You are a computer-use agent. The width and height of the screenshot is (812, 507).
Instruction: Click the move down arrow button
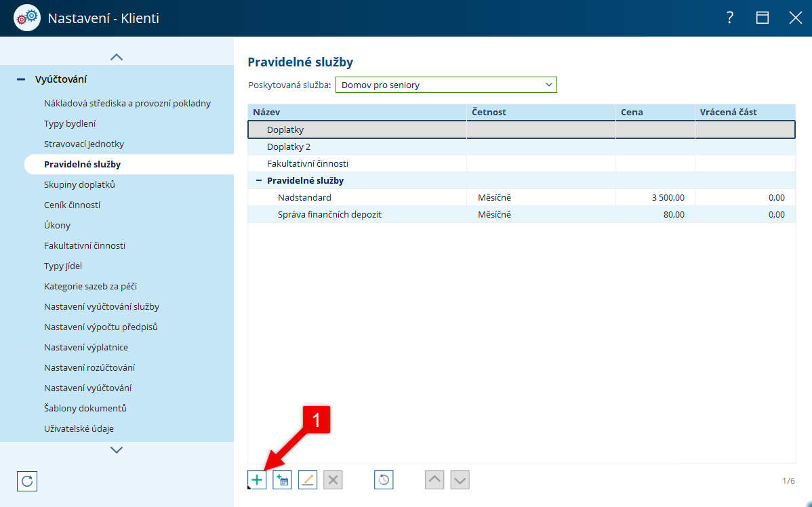click(460, 480)
